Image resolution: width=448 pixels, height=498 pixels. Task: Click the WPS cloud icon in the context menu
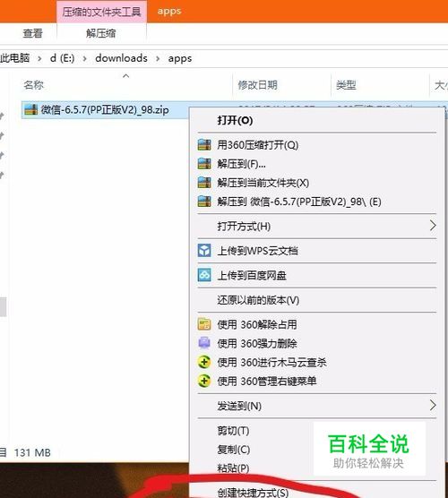click(204, 251)
